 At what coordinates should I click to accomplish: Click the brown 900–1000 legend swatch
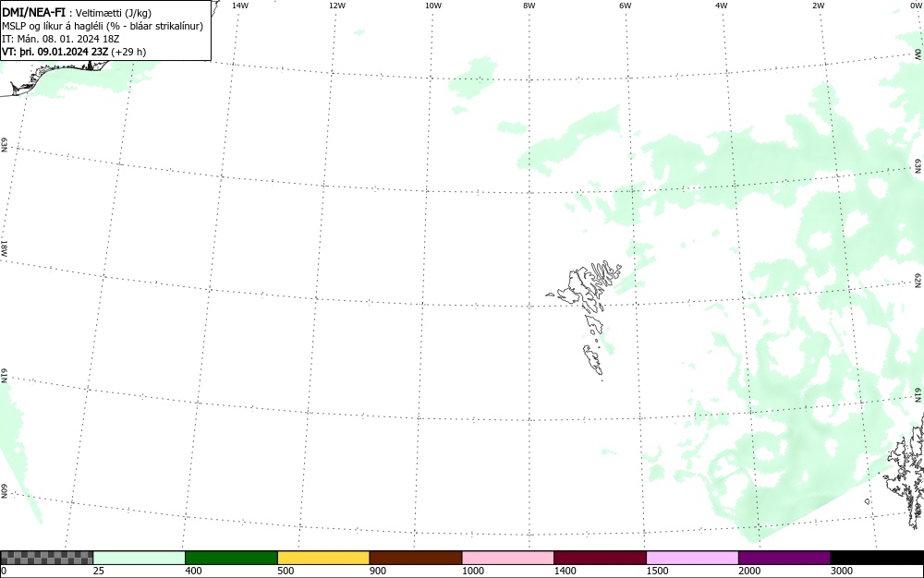416,558
